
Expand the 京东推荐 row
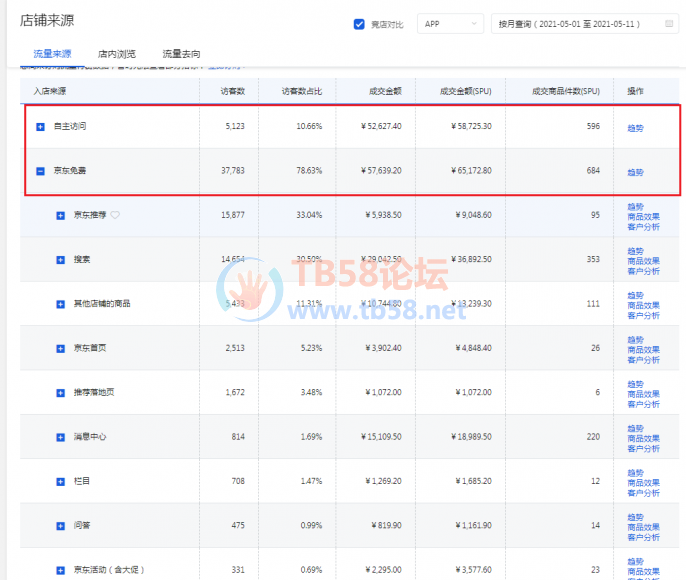[x=60, y=216]
